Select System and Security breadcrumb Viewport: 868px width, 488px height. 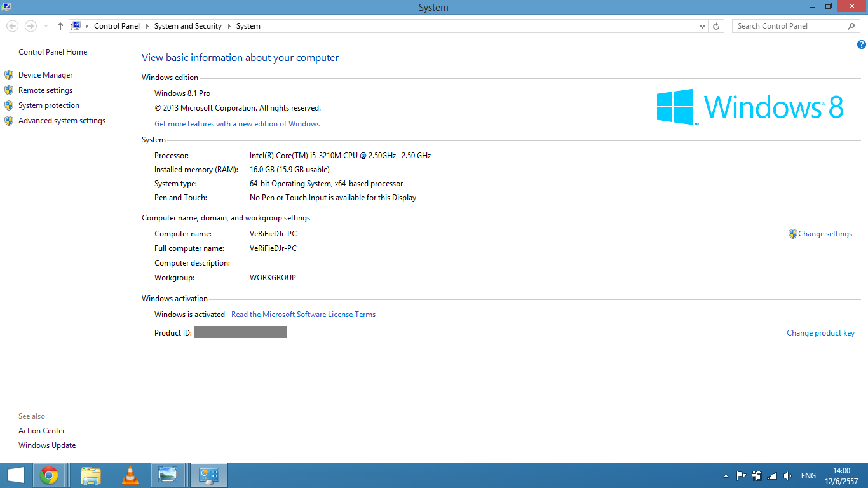click(x=188, y=26)
